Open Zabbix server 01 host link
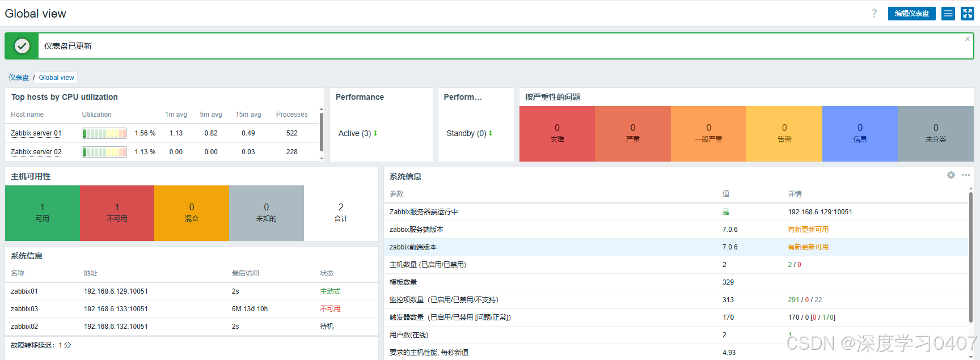The height and width of the screenshot is (360, 980). (x=36, y=133)
